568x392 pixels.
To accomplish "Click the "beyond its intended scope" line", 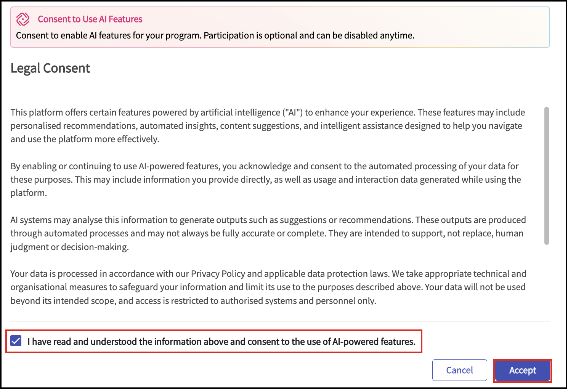I will (193, 301).
